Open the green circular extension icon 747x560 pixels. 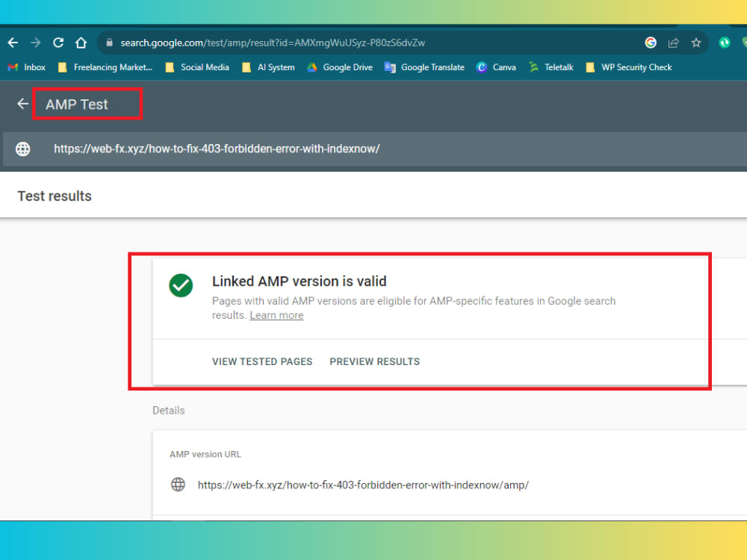coord(724,43)
